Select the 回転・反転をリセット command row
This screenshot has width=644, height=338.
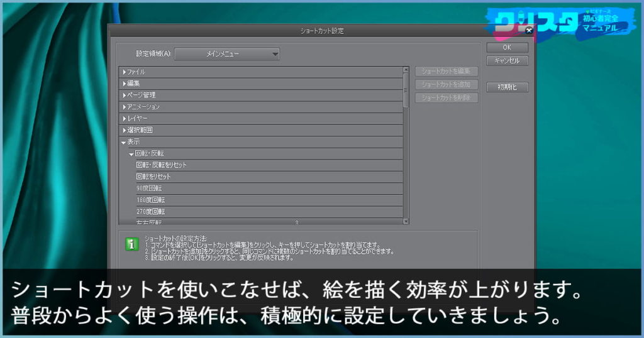point(269,165)
